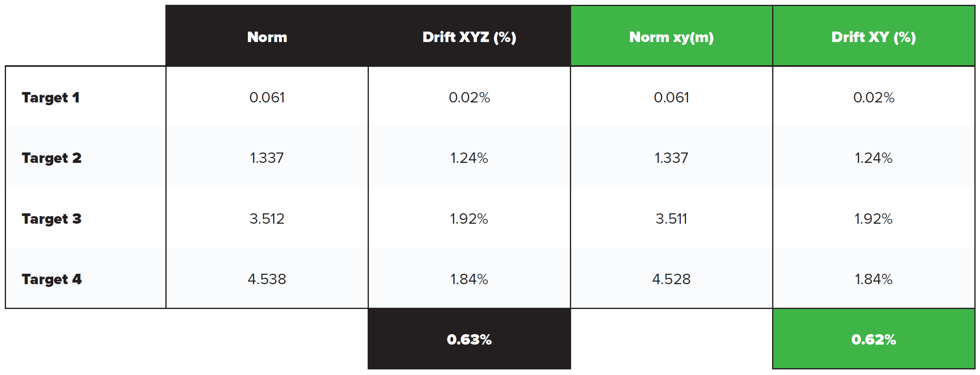Select the 3.511 Norm xy cell
Viewport: 980px width, 375px height.
click(671, 219)
